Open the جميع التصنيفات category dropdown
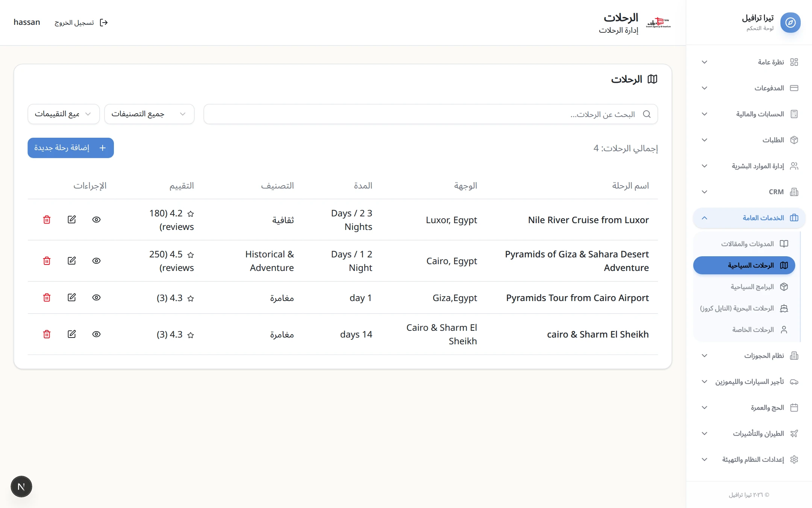Image resolution: width=812 pixels, height=508 pixels. point(149,114)
